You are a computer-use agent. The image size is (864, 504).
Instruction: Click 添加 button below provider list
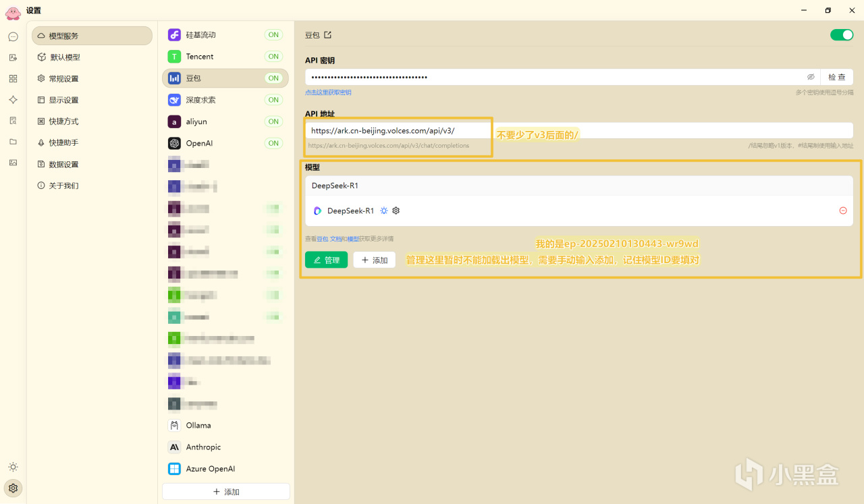coord(226,492)
